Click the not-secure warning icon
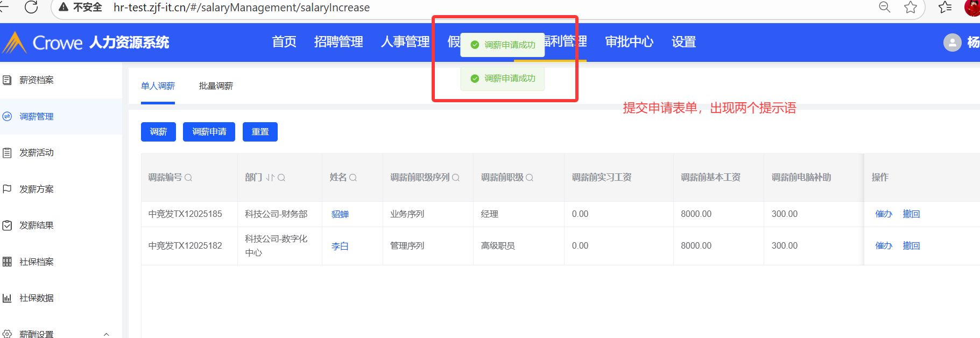Viewport: 980px width, 338px height. click(x=64, y=7)
